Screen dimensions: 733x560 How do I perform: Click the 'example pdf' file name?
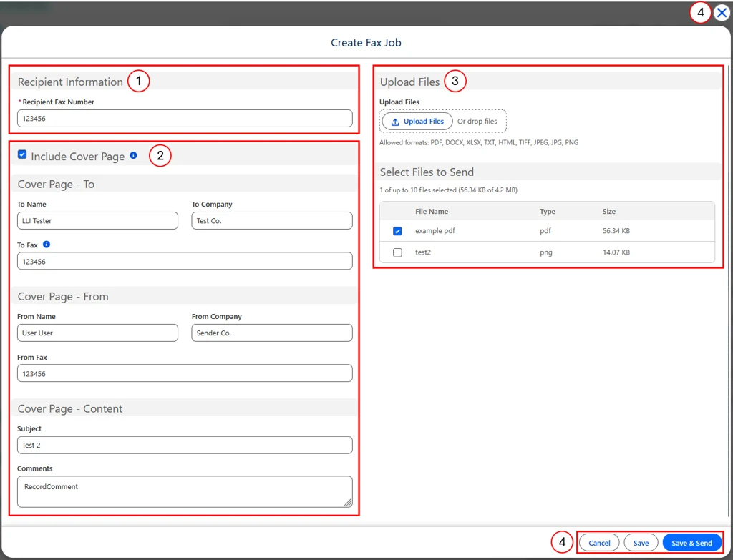[x=435, y=231]
